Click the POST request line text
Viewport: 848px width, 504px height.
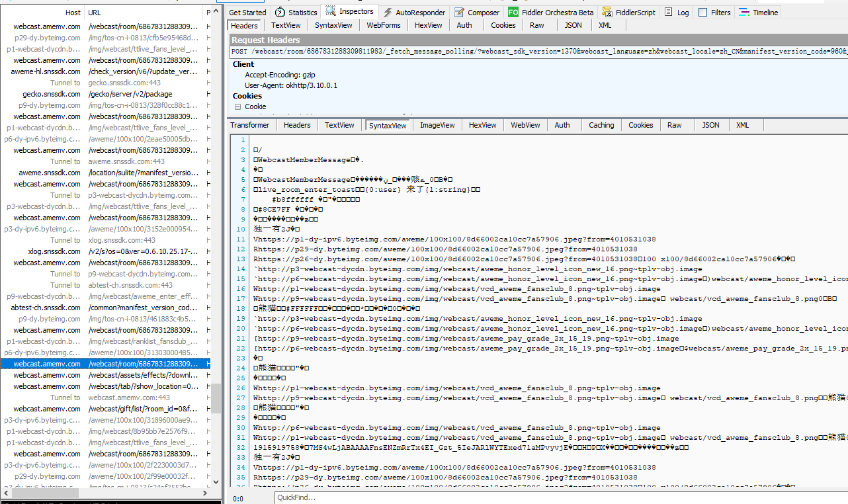(538, 52)
